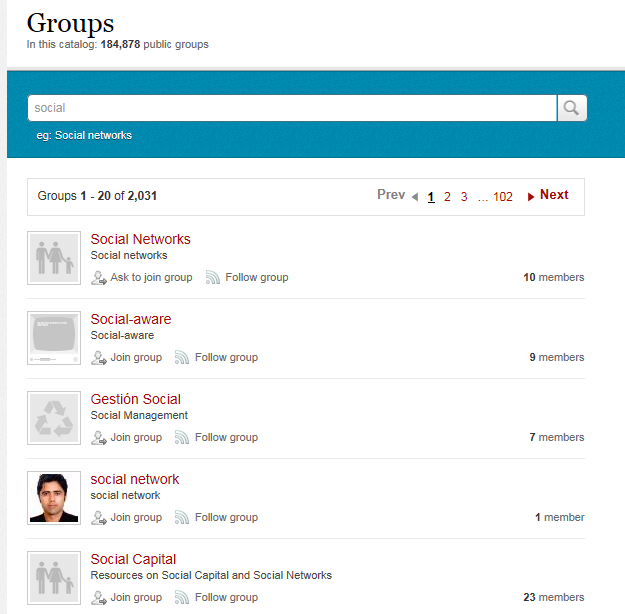Click the red Next arrow icon

[531, 197]
